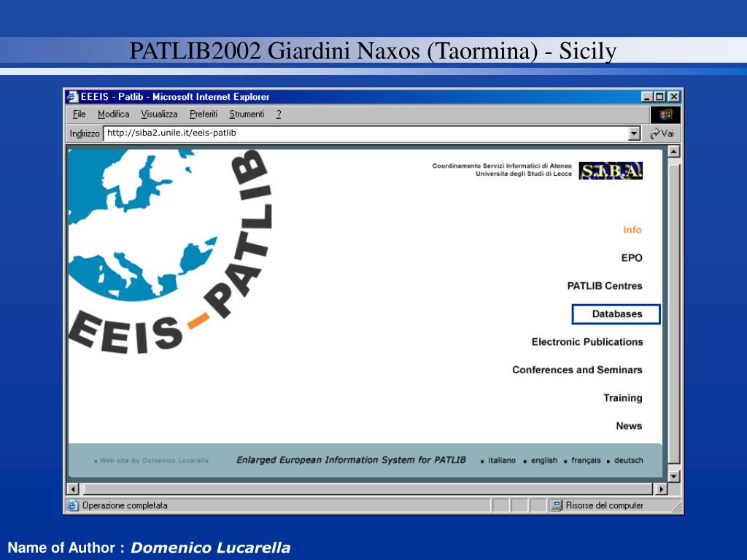This screenshot has width=747, height=560.
Task: Click the Universita degli Studi di Lecce text
Action: click(x=524, y=174)
